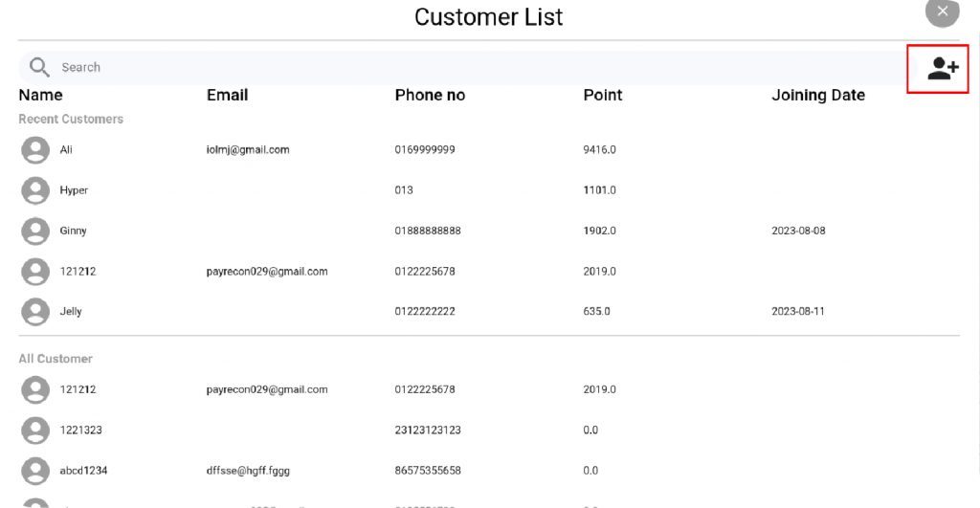The image size is (980, 508).
Task: Click the Email column header
Action: 228,95
